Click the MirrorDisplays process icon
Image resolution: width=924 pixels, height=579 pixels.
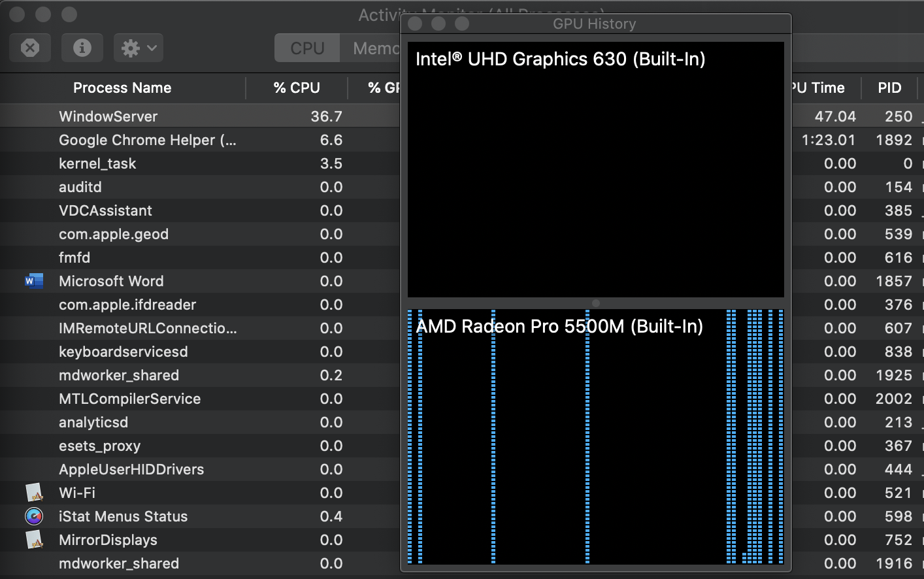(34, 540)
